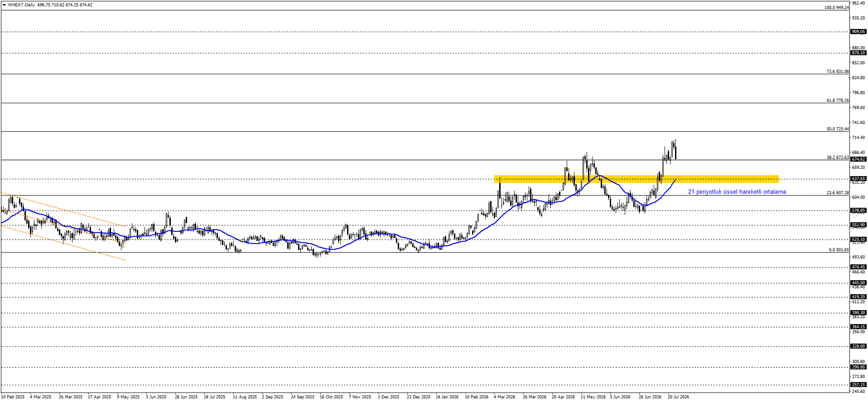Image resolution: width=868 pixels, height=402 pixels.
Task: Select the 10 Feb 2025 date label
Action: click(13, 397)
